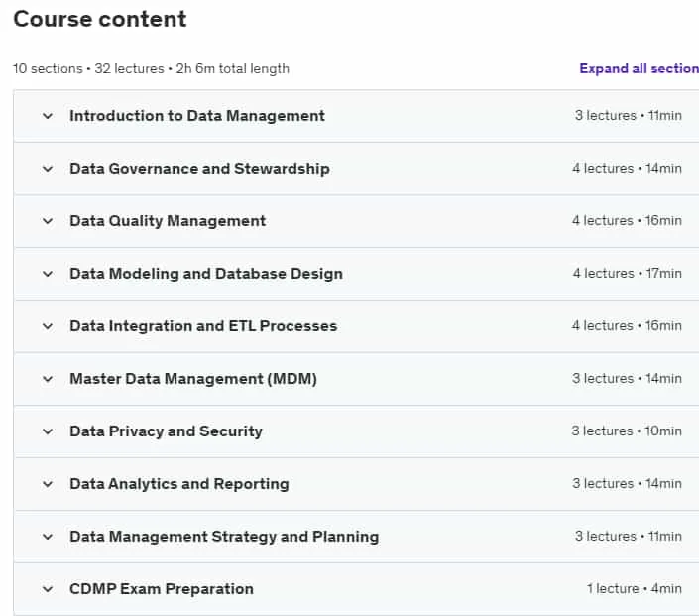Screen dimensions: 699x616
Task: Select the Data Analytics and Reporting title
Action: point(179,484)
